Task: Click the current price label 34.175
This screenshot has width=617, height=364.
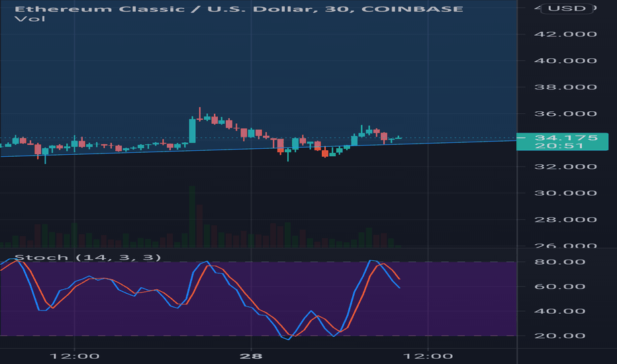Action: coord(566,138)
